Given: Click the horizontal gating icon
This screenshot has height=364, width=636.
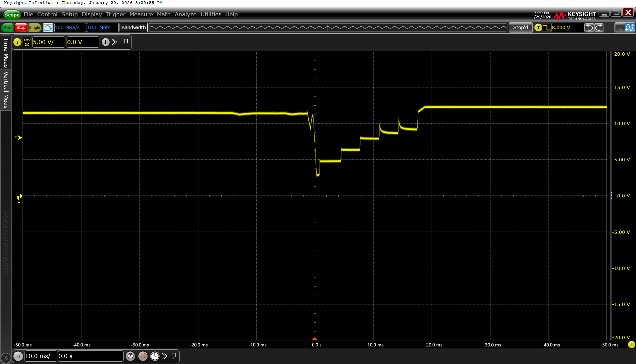Looking at the screenshot, I should [143, 356].
